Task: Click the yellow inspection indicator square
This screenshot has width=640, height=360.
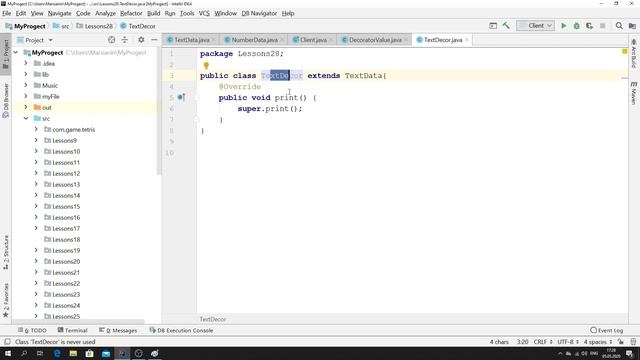Action: pyautogui.click(x=624, y=51)
